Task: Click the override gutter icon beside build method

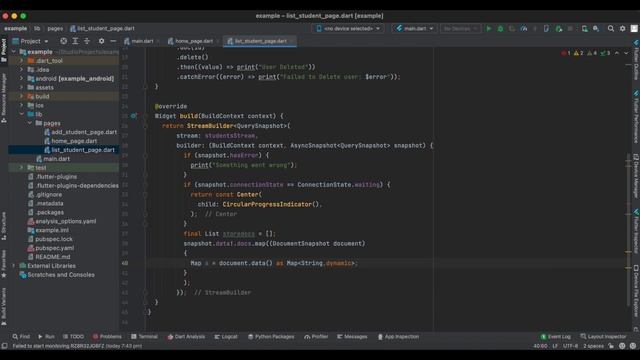Action: (x=133, y=116)
